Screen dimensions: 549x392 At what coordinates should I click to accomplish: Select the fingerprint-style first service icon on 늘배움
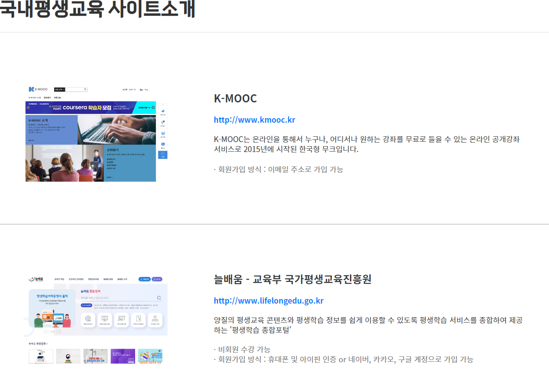click(88, 318)
